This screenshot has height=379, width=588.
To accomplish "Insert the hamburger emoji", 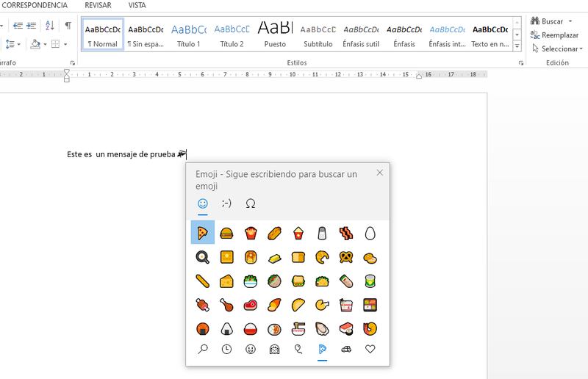I will (227, 233).
